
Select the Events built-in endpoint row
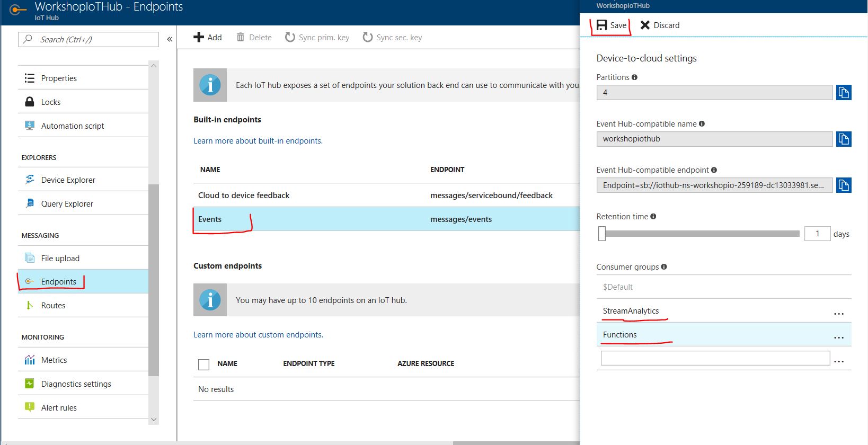(x=386, y=219)
